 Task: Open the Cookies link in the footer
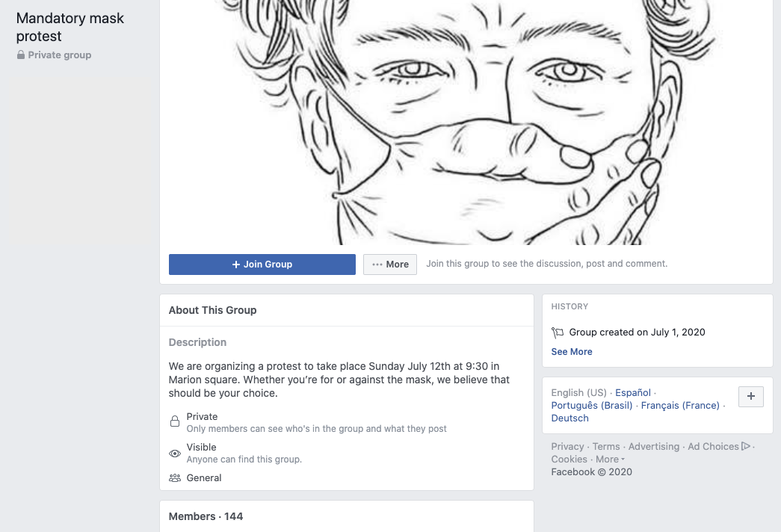coord(569,459)
